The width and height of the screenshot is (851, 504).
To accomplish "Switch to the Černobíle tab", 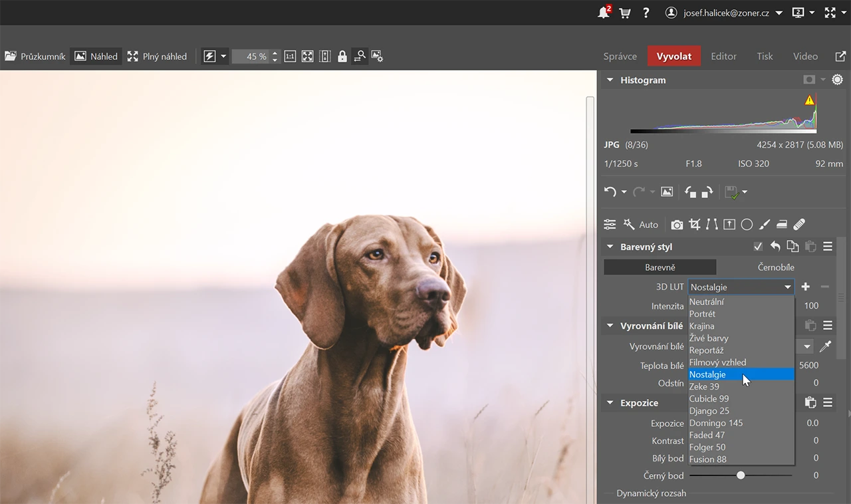I will point(775,267).
